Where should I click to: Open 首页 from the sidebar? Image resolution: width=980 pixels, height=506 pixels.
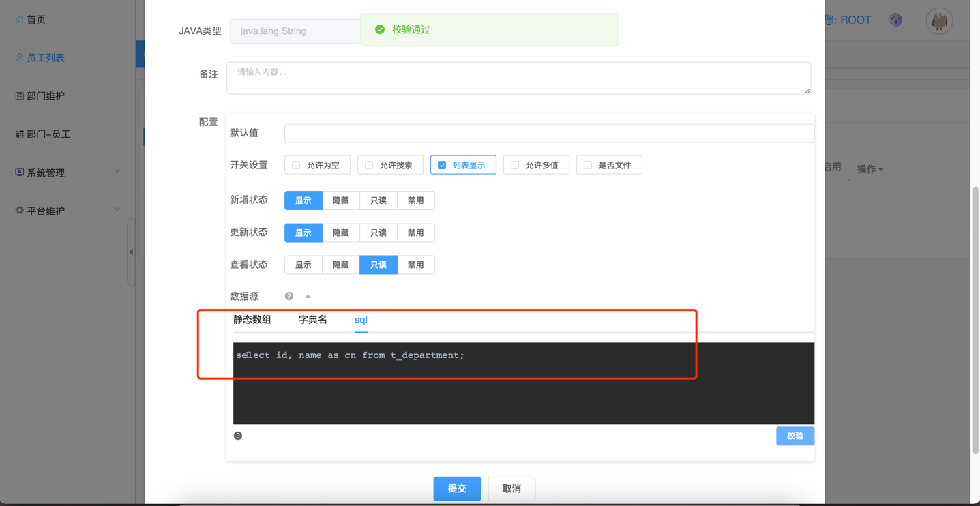(x=35, y=20)
